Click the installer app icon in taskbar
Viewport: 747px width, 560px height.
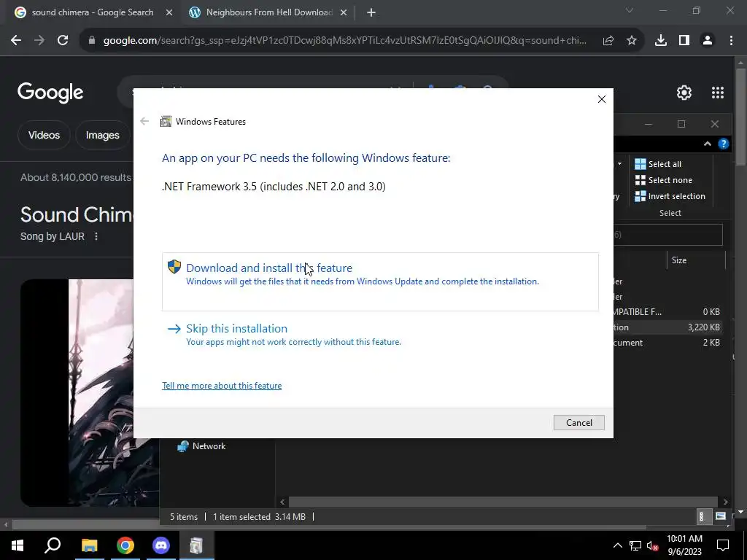(196, 545)
